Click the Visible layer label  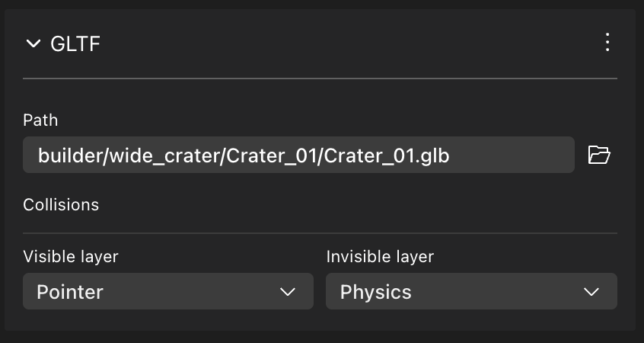point(71,257)
